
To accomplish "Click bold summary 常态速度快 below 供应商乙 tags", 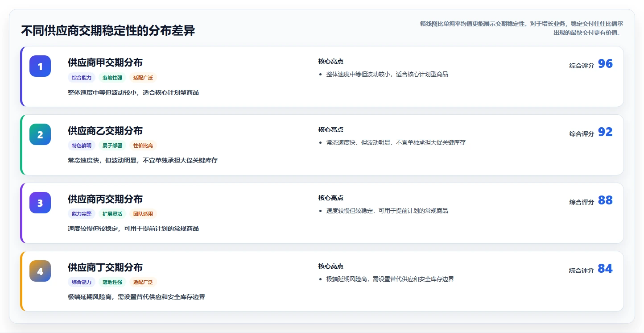I will point(143,160).
